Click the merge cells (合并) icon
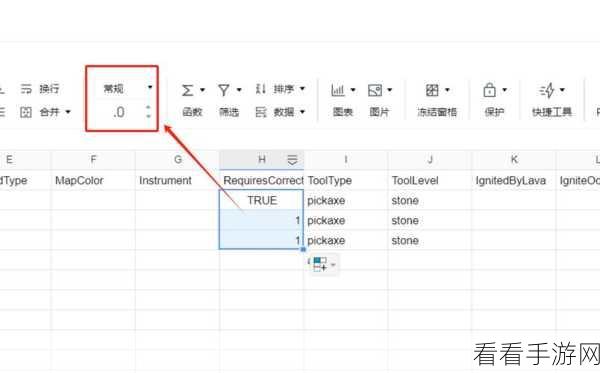 click(26, 112)
